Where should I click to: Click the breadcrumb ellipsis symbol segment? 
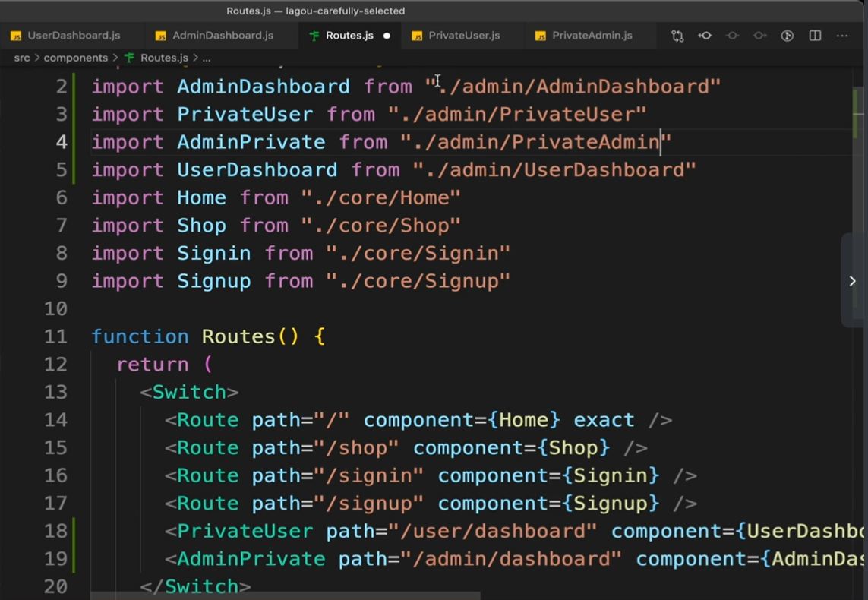coord(207,58)
